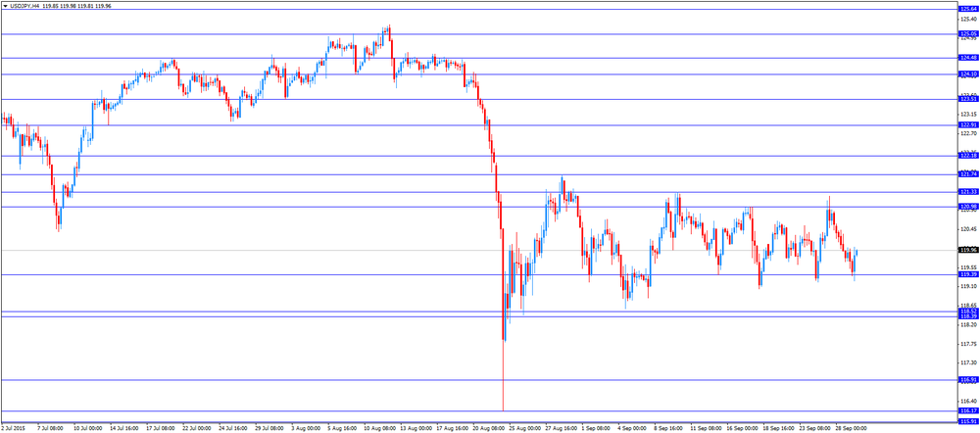
Task: Select the 116.91 price level label
Action: tap(968, 379)
